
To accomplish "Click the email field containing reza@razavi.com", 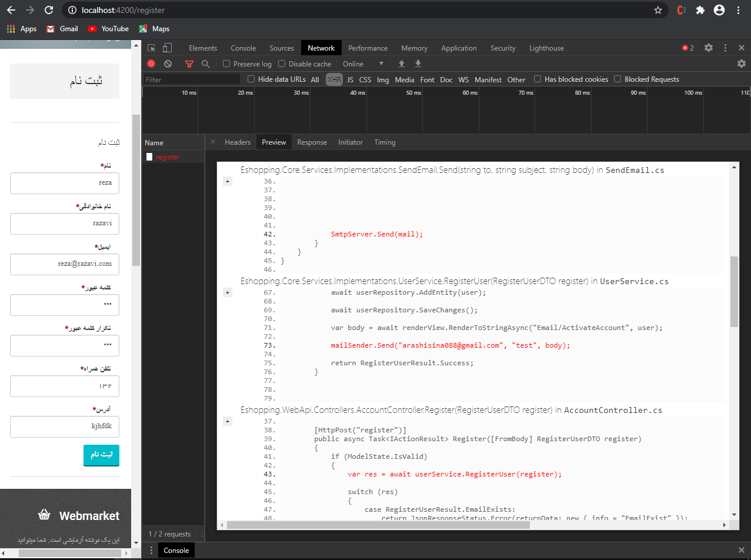I will [65, 264].
